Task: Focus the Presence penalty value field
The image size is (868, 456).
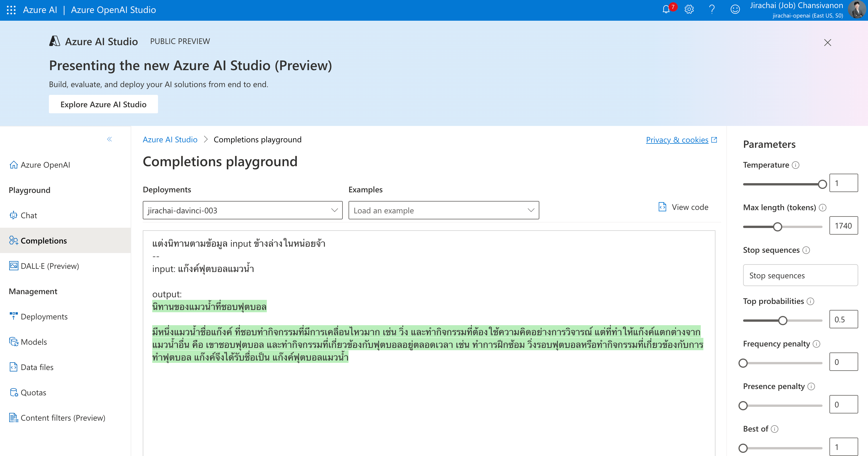Action: point(844,404)
